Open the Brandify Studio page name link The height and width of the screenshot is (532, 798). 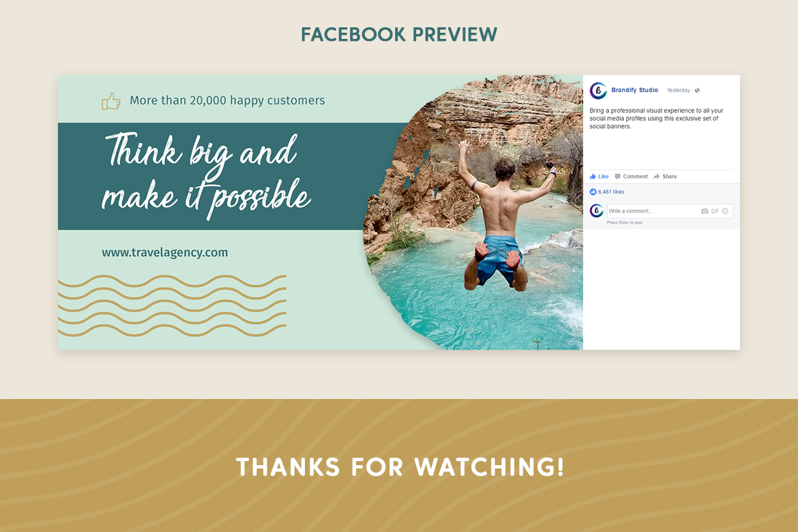(x=634, y=90)
